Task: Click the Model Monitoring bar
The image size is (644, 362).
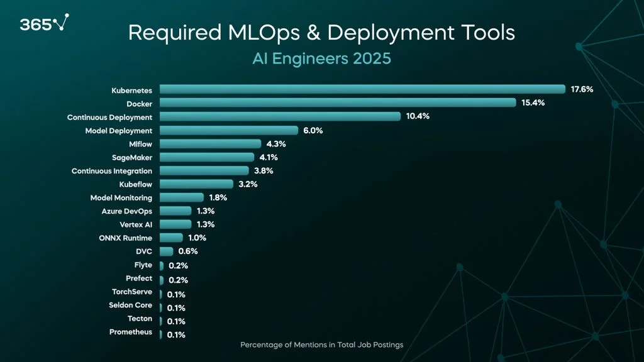Action: [181, 197]
